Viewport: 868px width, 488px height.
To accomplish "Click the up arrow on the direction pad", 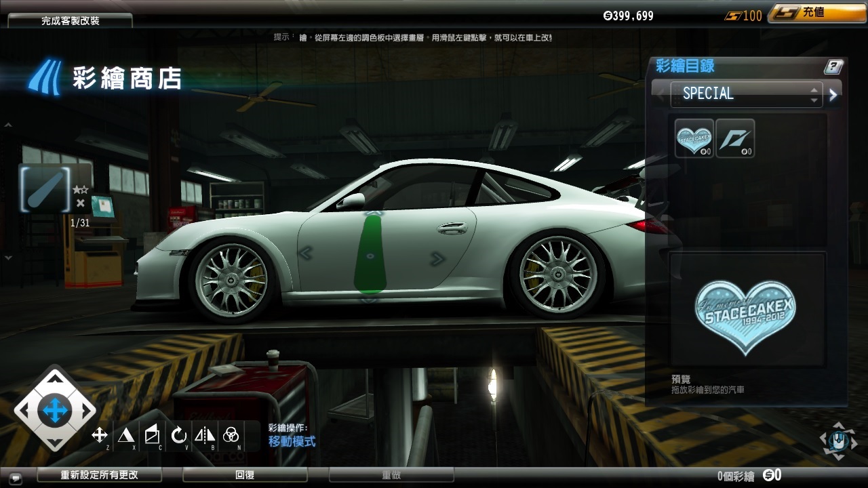I will 54,380.
